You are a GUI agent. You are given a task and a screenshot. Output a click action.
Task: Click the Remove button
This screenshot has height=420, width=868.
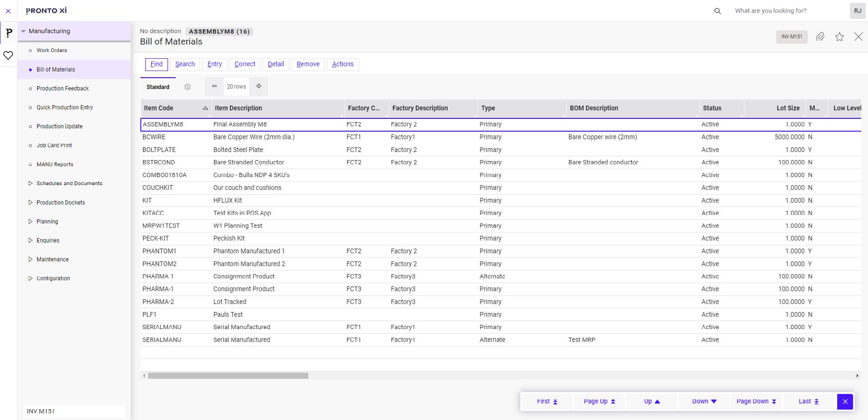[308, 64]
